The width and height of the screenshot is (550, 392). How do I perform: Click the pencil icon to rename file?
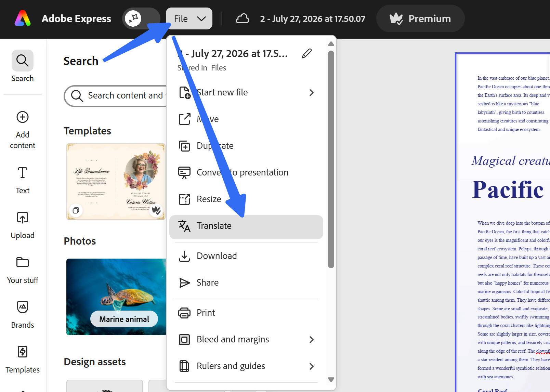(307, 53)
